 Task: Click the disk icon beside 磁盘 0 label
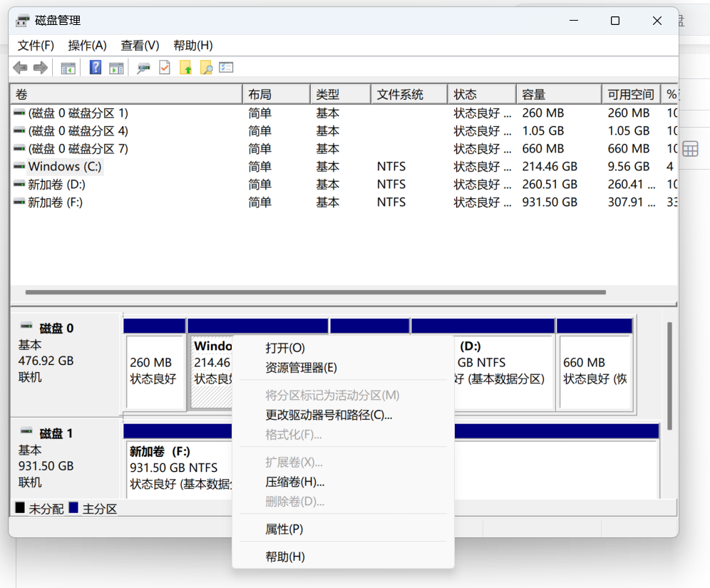pos(26,326)
